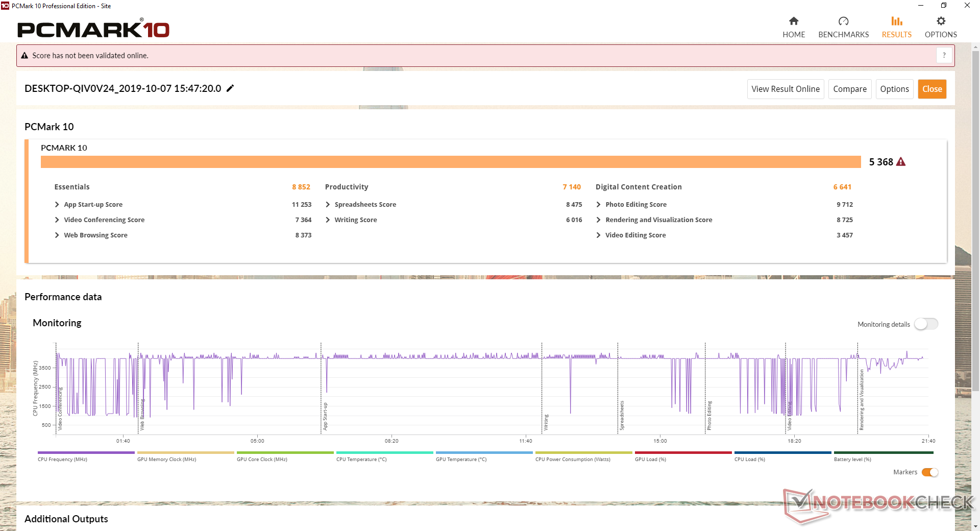The height and width of the screenshot is (531, 980).
Task: Click the result Options button
Action: [894, 89]
